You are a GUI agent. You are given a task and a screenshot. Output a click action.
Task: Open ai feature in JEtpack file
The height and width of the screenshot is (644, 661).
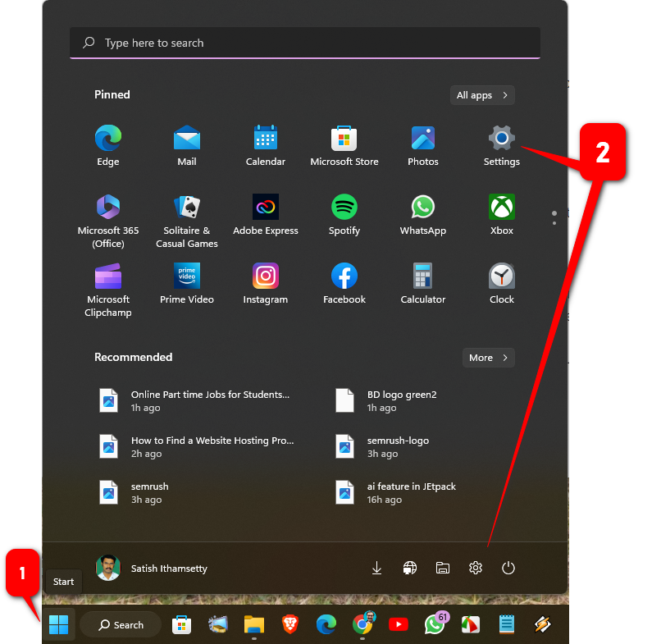tap(396, 492)
